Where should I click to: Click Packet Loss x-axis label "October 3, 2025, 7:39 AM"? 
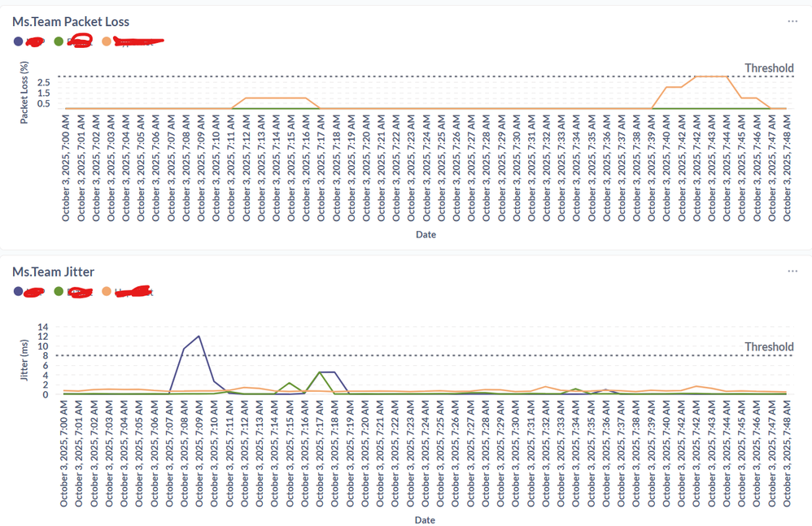pyautogui.click(x=652, y=168)
